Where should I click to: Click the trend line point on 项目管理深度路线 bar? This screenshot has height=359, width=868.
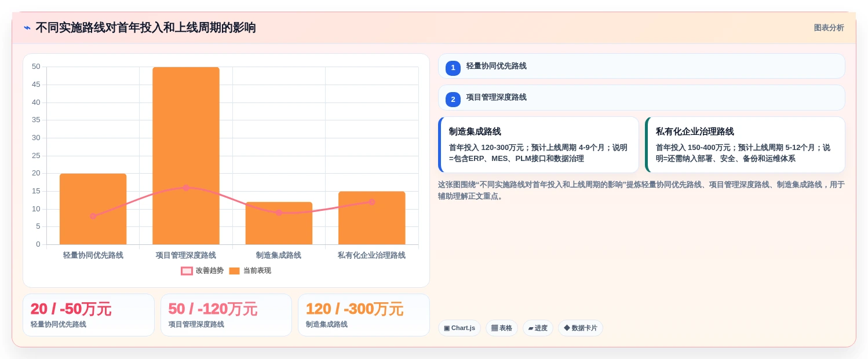pyautogui.click(x=186, y=188)
